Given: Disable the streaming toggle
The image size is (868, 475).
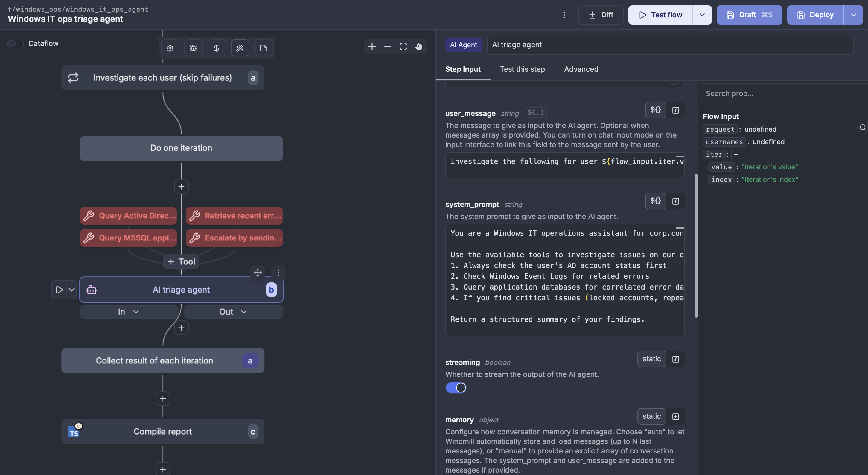Looking at the screenshot, I should point(456,388).
